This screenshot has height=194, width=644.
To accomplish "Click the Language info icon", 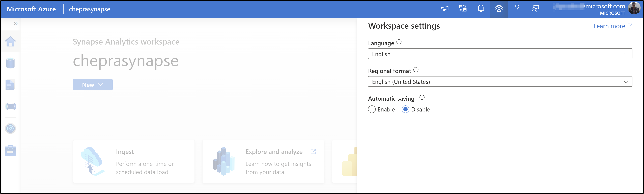I will (399, 42).
